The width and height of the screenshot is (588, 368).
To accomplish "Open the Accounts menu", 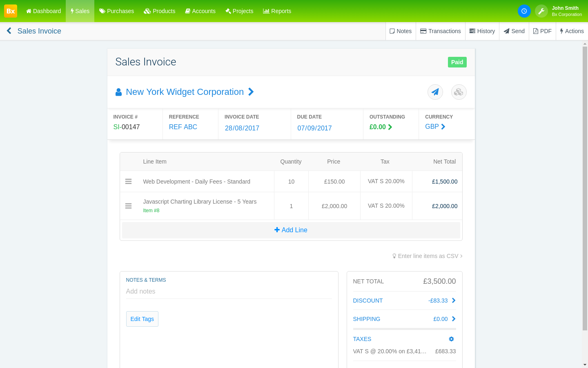I will [200, 11].
